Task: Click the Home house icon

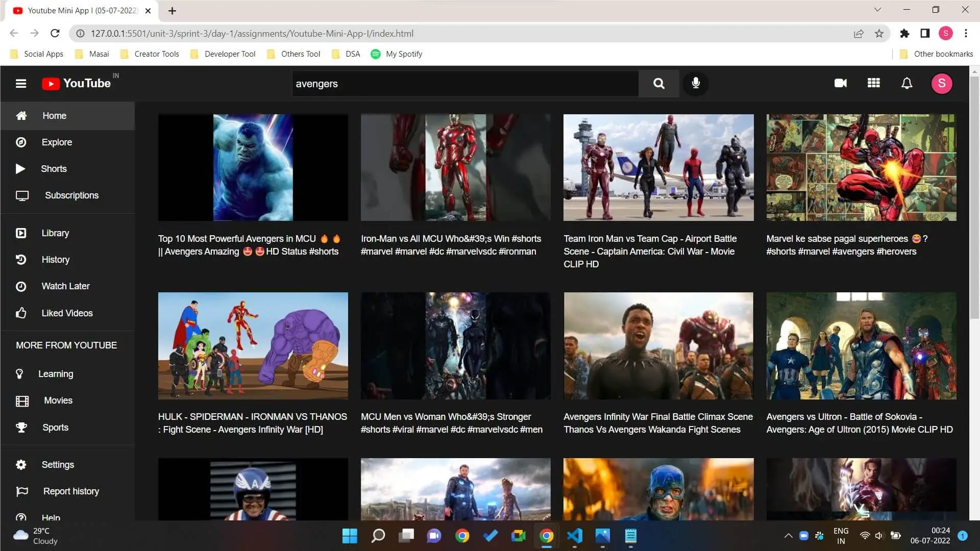Action: pyautogui.click(x=21, y=116)
